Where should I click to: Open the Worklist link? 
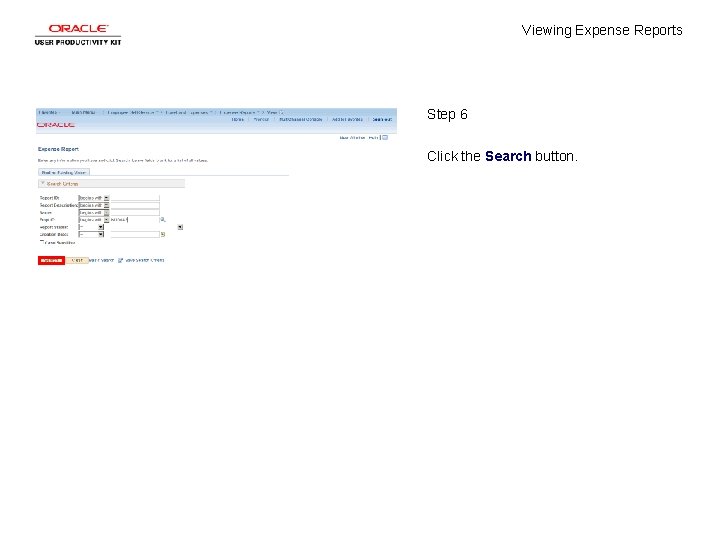(x=261, y=119)
